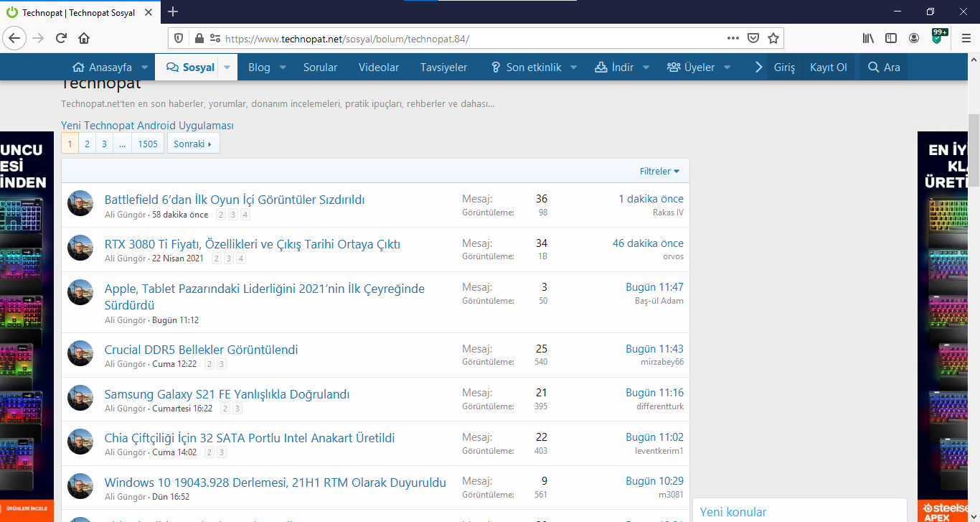This screenshot has width=980, height=522.
Task: Open page 4 of the Battlefield 6 thread
Action: click(245, 215)
